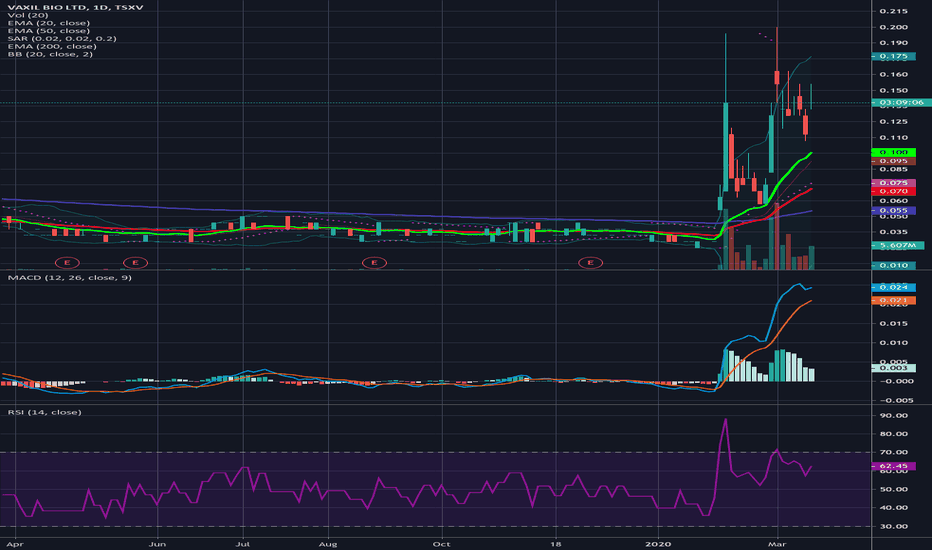This screenshot has height=550, width=932.
Task: Click the earnings E marker before 18
Action: (x=590, y=262)
